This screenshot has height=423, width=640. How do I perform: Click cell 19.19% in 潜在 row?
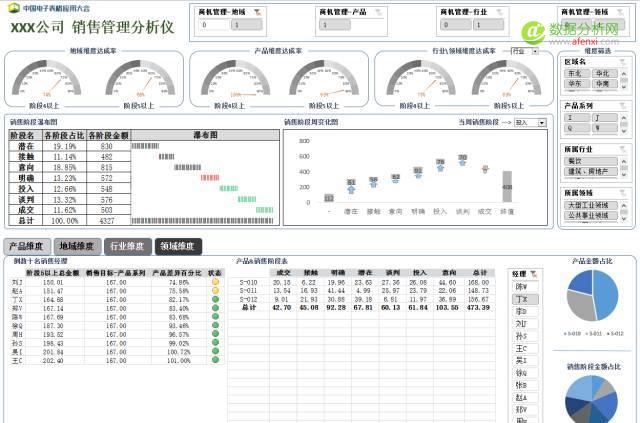tap(64, 146)
